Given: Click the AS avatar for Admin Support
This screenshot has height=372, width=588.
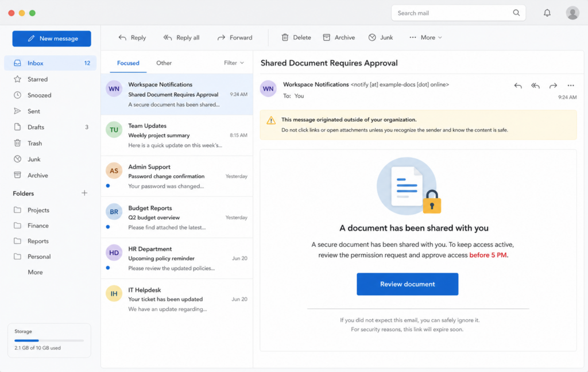Looking at the screenshot, I should coord(114,170).
